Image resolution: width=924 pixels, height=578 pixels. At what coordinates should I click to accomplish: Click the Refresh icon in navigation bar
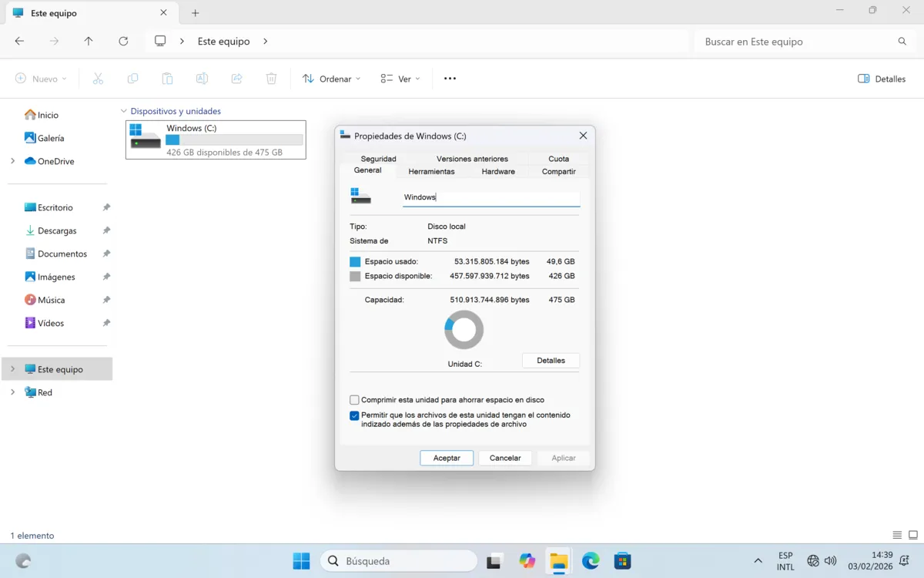click(x=123, y=42)
